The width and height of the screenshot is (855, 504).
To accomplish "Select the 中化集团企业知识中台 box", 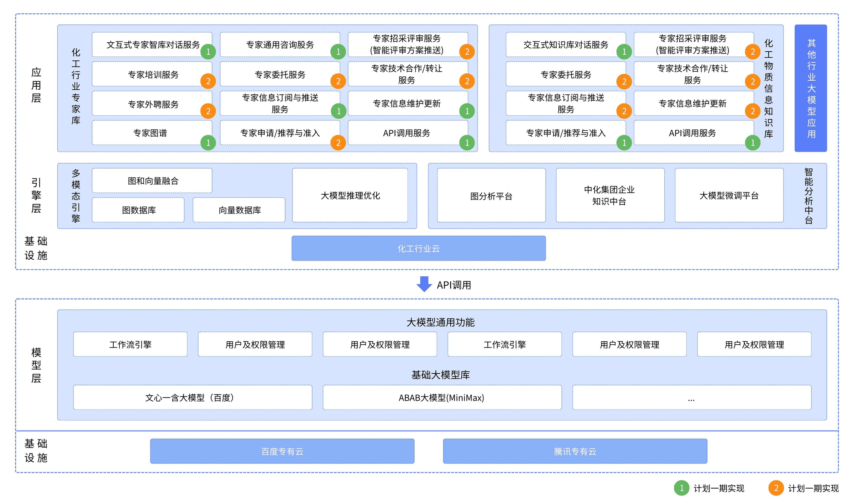I will coord(610,195).
